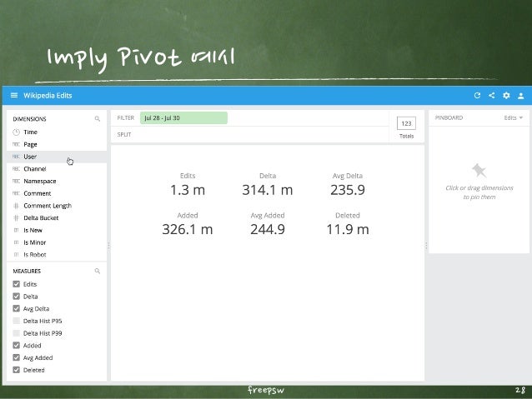Open the user profile icon
The width and height of the screenshot is (532, 399).
coord(521,96)
